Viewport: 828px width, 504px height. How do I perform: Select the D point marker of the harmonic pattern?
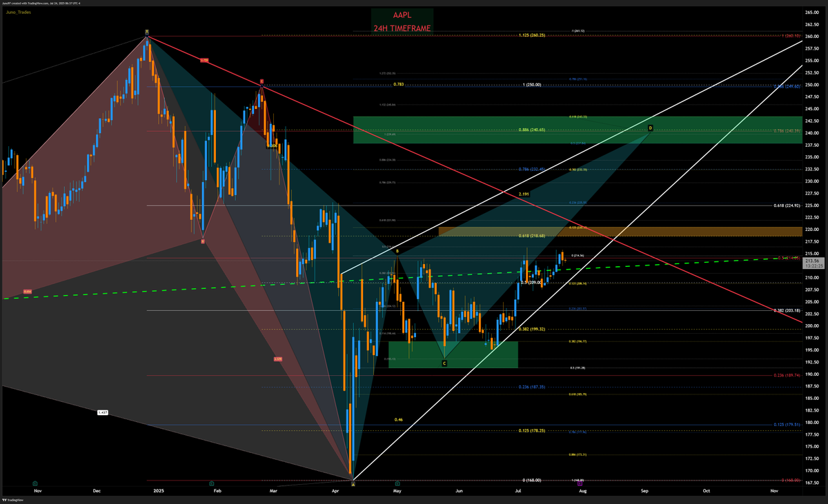[651, 128]
